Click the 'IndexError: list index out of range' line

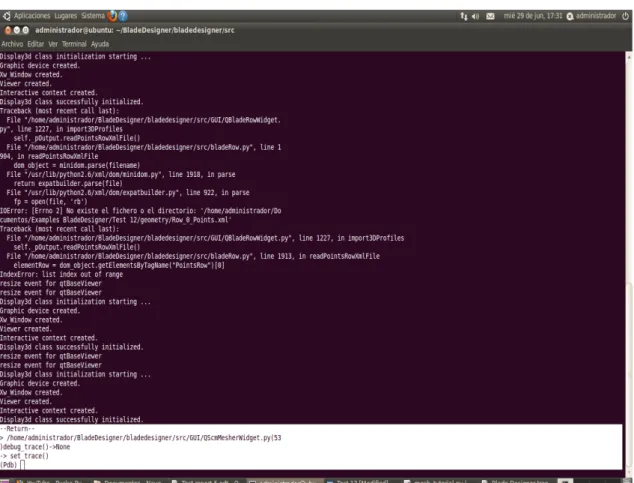[x=61, y=274]
